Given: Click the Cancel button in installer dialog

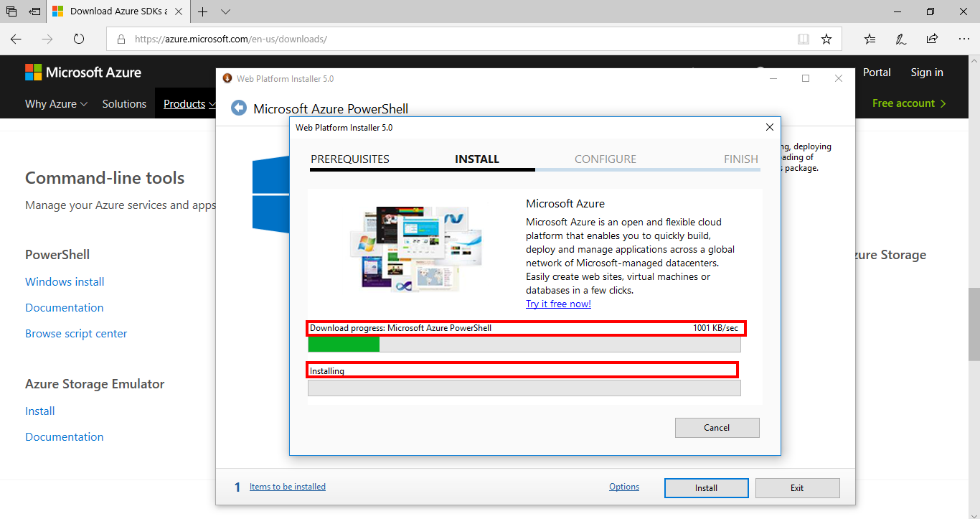Looking at the screenshot, I should coord(717,427).
